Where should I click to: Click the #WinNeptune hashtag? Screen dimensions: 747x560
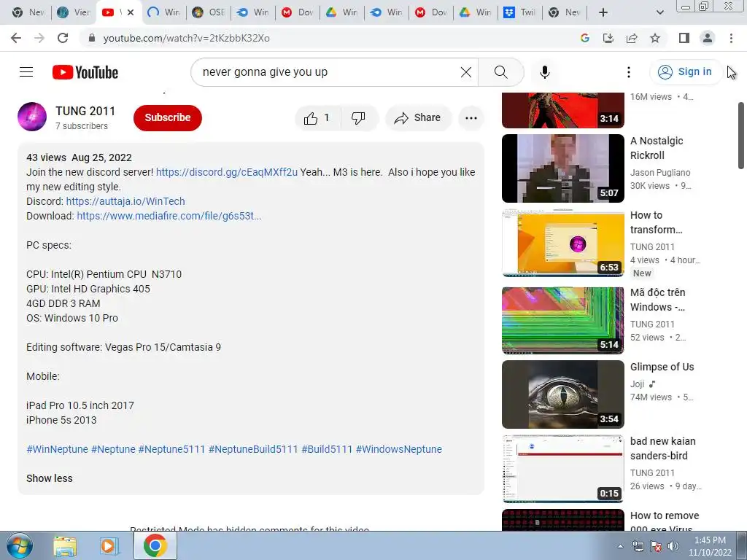point(57,449)
